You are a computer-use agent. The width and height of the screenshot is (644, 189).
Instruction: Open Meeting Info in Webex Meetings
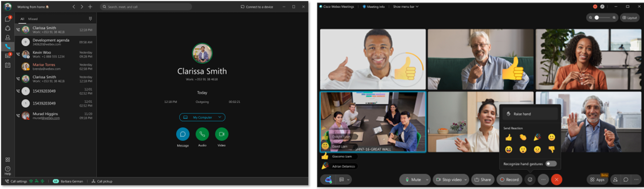(x=374, y=7)
